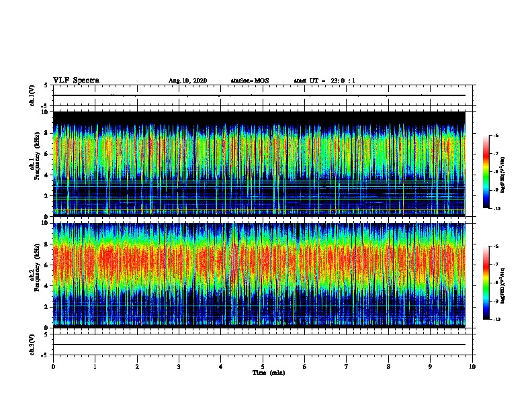Click the ch.3 voltage trace line
The image size is (532, 411).
coord(259,345)
